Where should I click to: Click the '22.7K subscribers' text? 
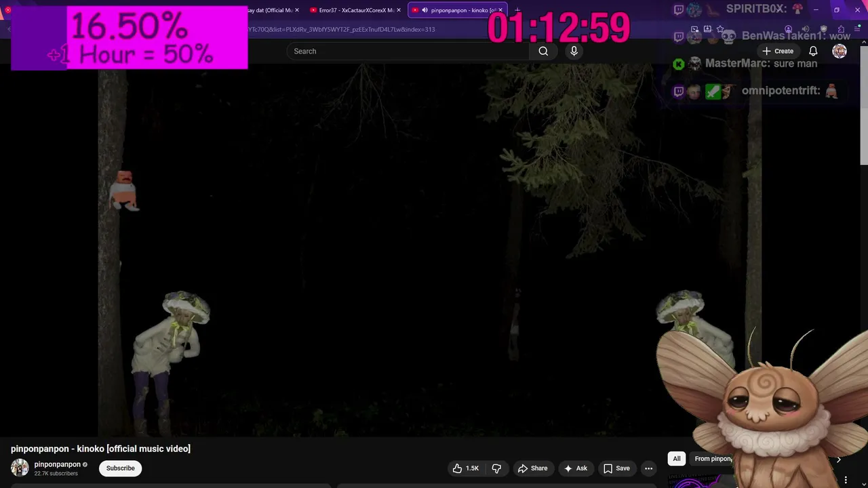point(56,473)
